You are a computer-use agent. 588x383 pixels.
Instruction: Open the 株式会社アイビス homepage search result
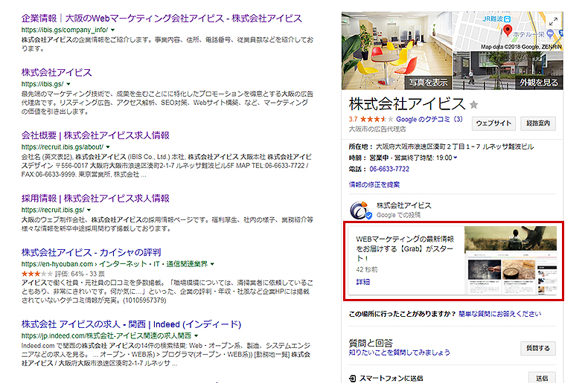(57, 72)
